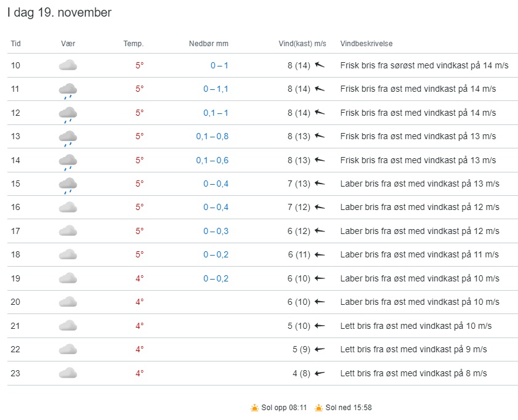Viewport: 518px width, 420px height.
Task: Select the precipitation value 0,1 – 0,8
Action: (212, 136)
